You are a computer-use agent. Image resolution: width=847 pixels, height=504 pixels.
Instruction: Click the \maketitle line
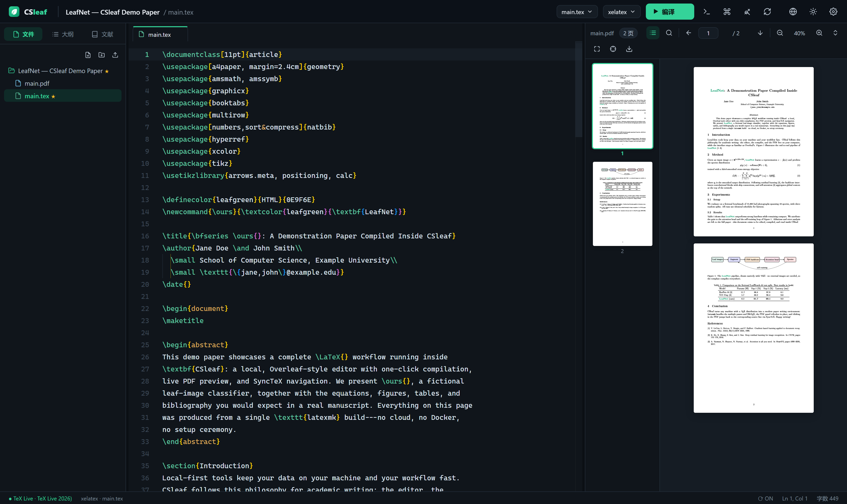click(x=183, y=321)
